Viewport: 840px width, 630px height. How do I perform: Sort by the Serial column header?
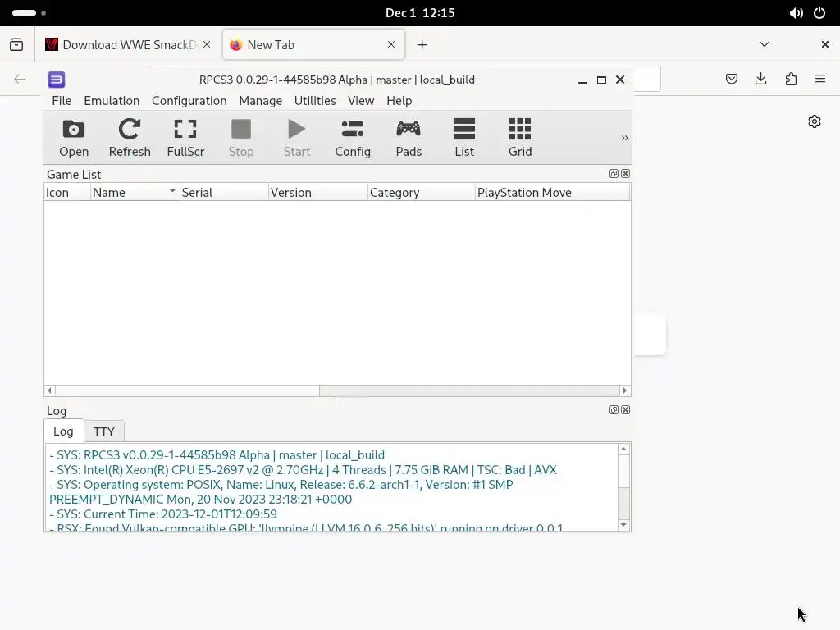click(x=224, y=192)
